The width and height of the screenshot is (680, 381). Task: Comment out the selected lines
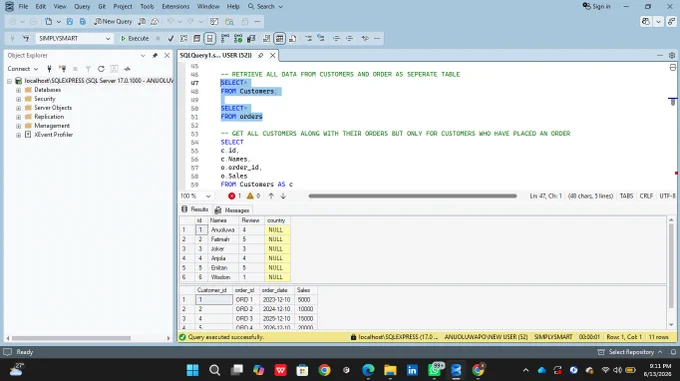point(308,39)
